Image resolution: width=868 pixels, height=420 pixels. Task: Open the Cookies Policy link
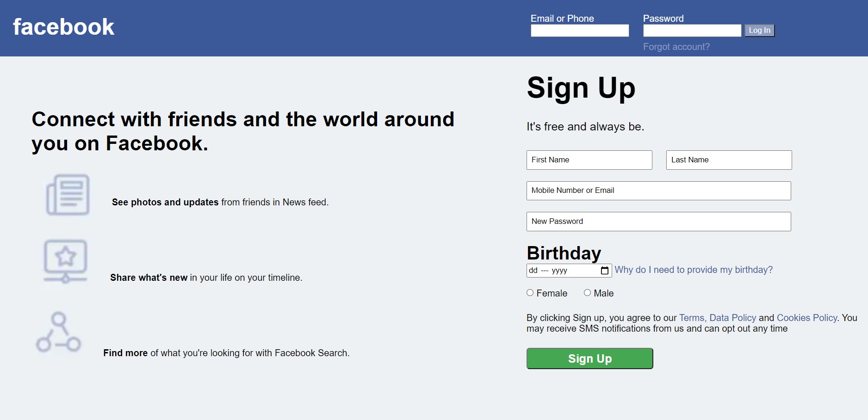coord(806,318)
